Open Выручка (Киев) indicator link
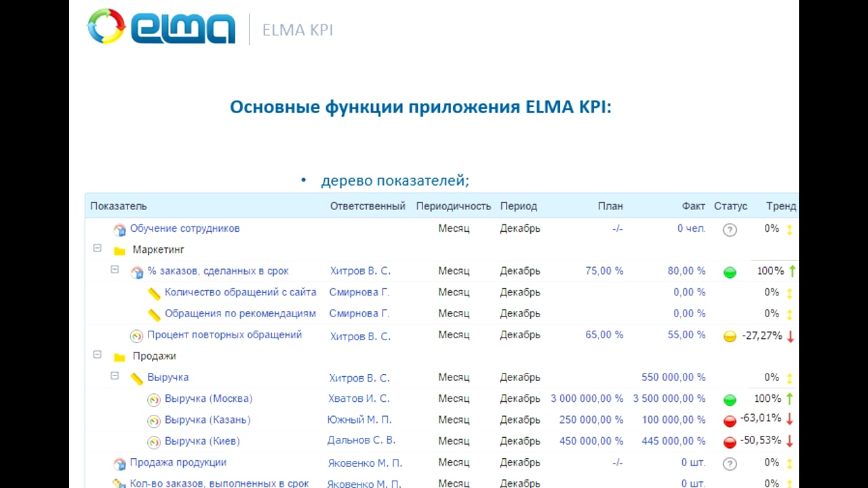 (x=202, y=441)
